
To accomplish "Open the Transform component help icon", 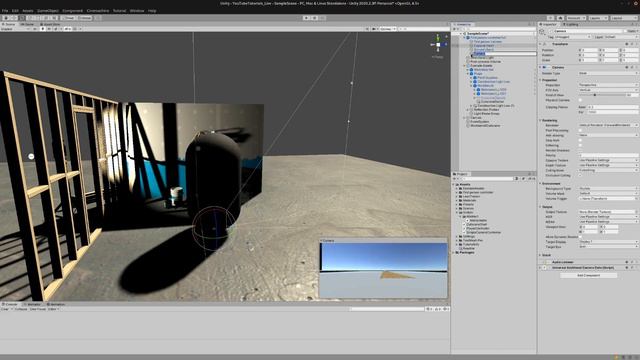I will pos(627,44).
